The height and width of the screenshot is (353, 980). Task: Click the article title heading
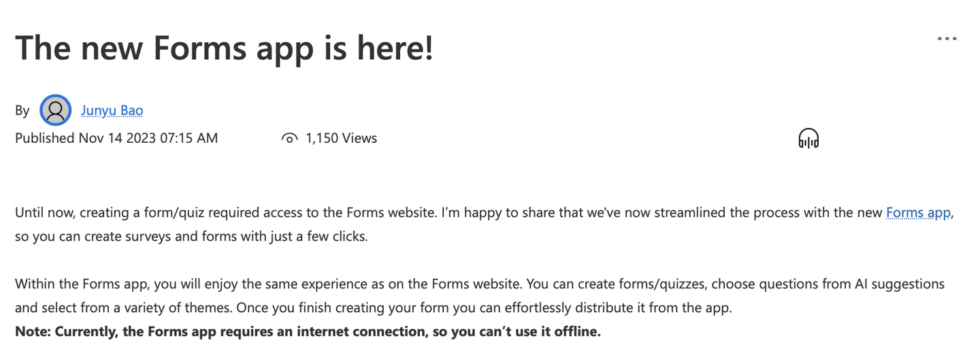tap(224, 48)
